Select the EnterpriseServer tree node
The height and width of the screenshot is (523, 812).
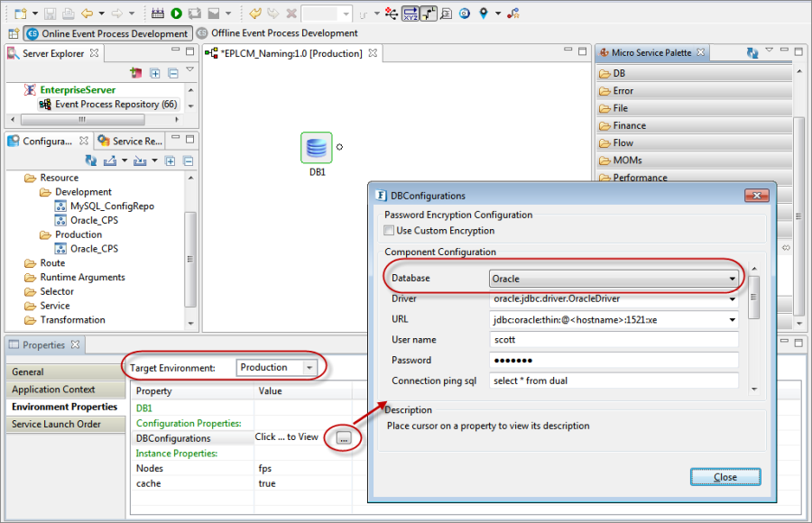(78, 90)
